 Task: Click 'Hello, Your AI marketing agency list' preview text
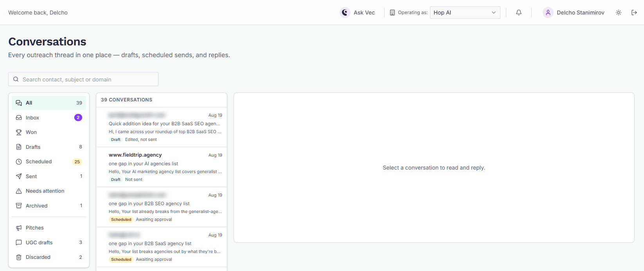pyautogui.click(x=165, y=172)
